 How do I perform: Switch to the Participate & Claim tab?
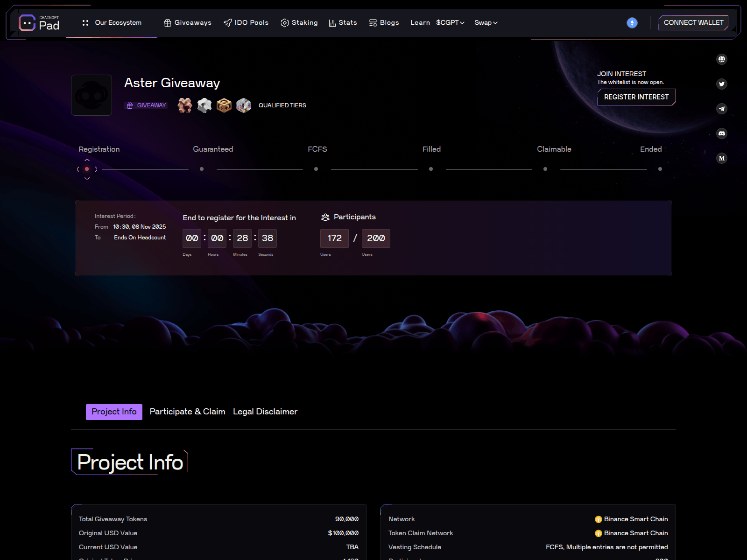click(x=187, y=412)
